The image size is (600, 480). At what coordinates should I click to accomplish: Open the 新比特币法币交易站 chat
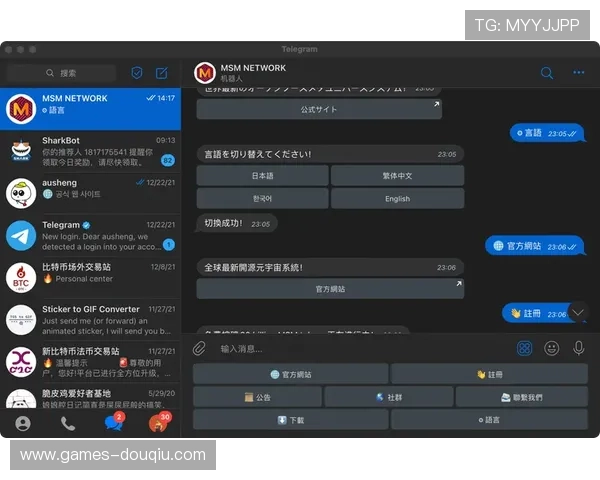90,362
